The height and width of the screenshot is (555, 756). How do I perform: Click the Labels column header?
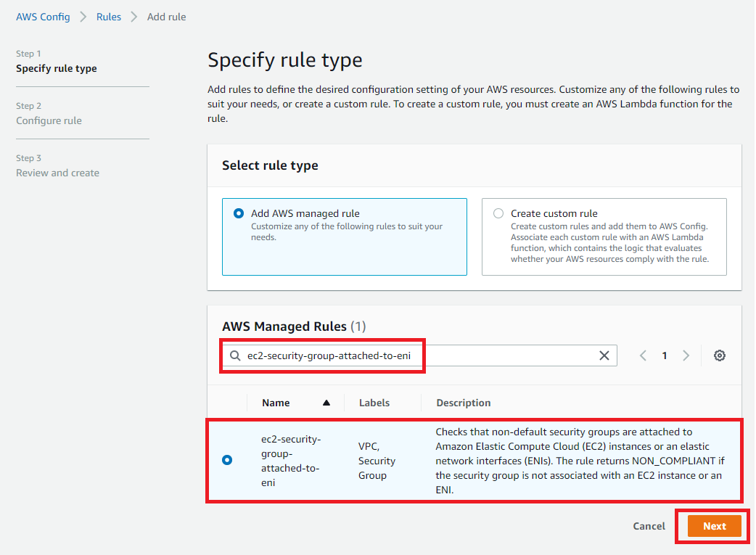point(374,403)
